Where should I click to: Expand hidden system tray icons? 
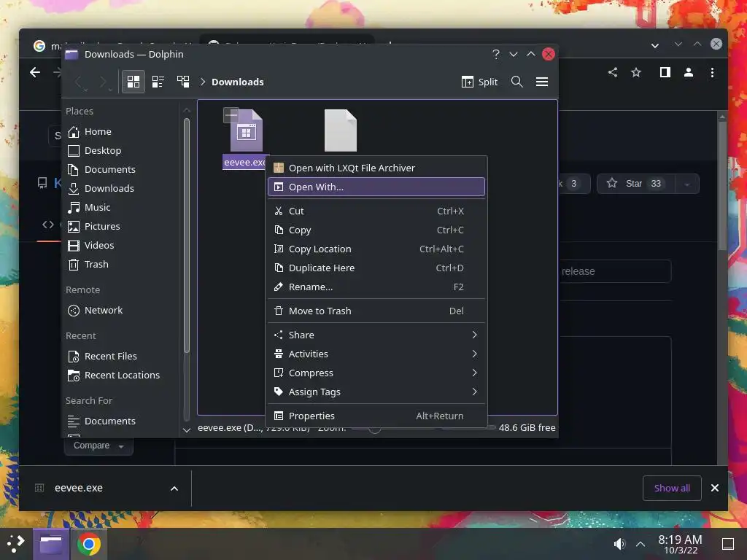(640, 544)
